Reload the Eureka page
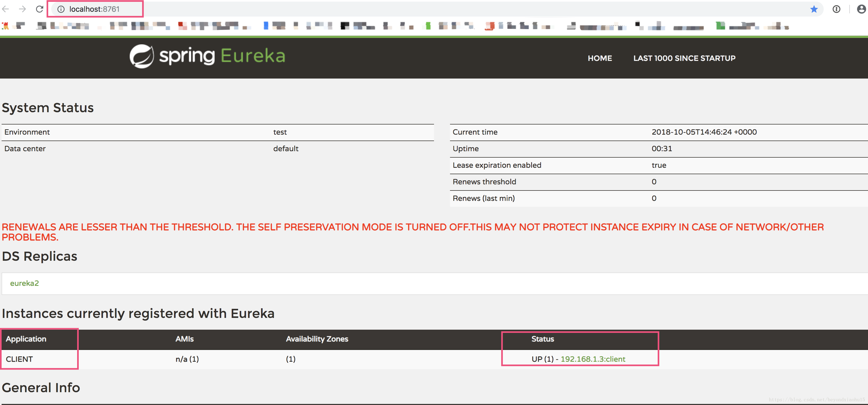 (40, 9)
